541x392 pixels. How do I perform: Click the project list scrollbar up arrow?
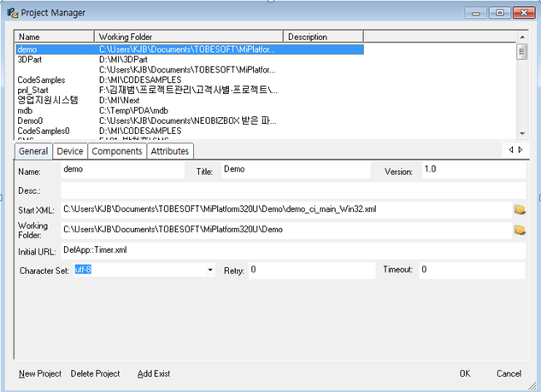coord(521,38)
